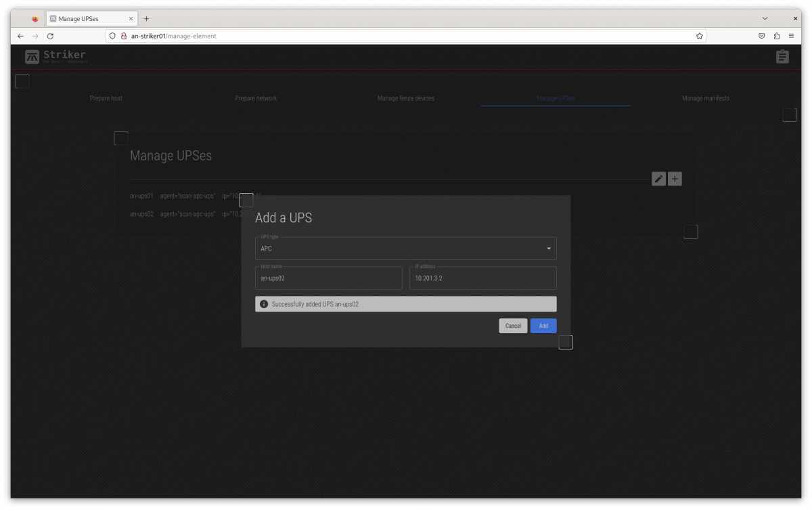Reload the page in browser
The width and height of the screenshot is (812, 510).
tap(50, 36)
